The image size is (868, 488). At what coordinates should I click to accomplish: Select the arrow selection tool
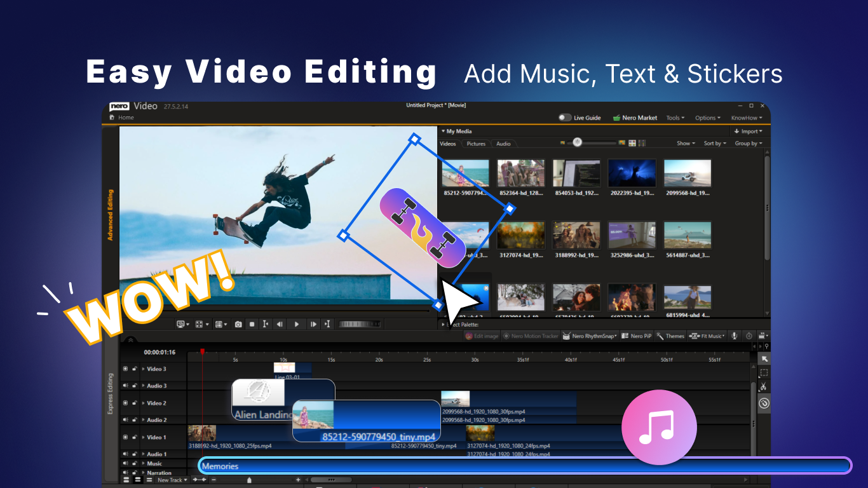764,358
